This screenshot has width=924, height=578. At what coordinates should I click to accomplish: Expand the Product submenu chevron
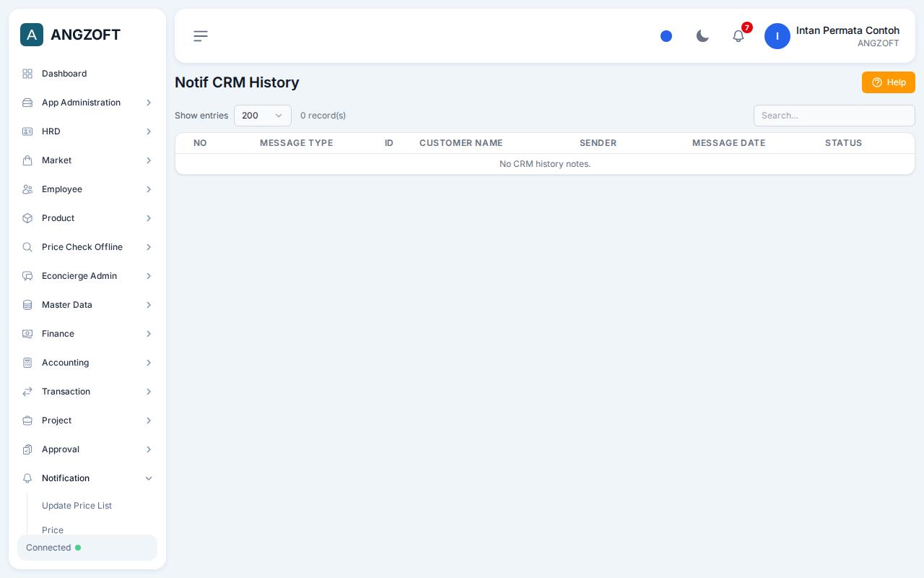pyautogui.click(x=149, y=218)
